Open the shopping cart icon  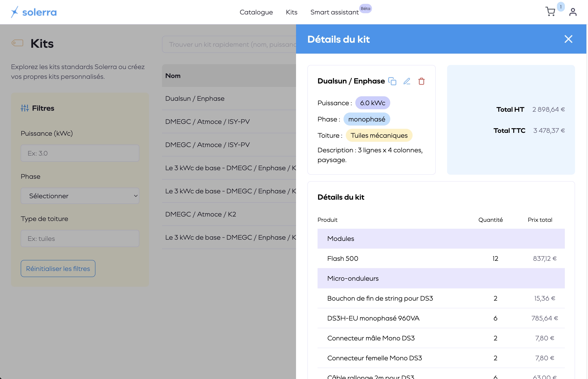tap(550, 12)
